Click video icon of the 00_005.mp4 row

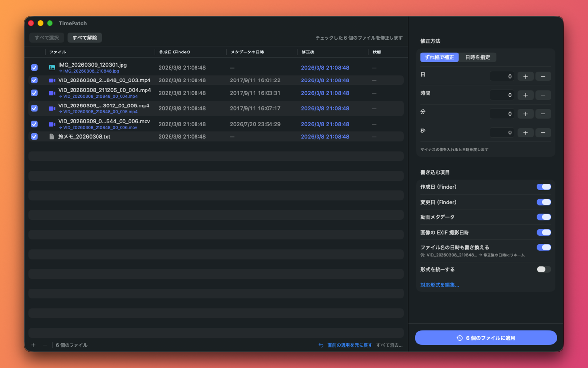point(52,108)
